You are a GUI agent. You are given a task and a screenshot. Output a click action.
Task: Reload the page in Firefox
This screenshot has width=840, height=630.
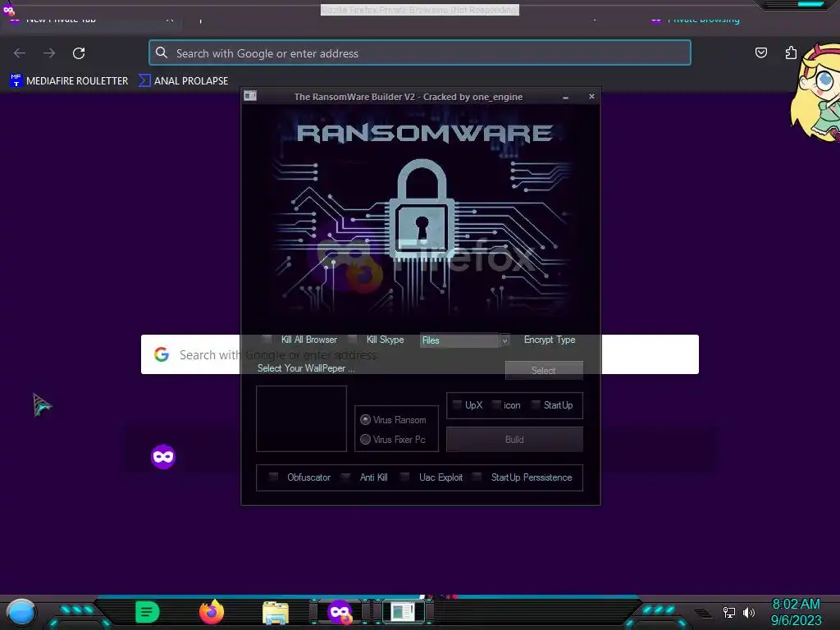tap(79, 53)
